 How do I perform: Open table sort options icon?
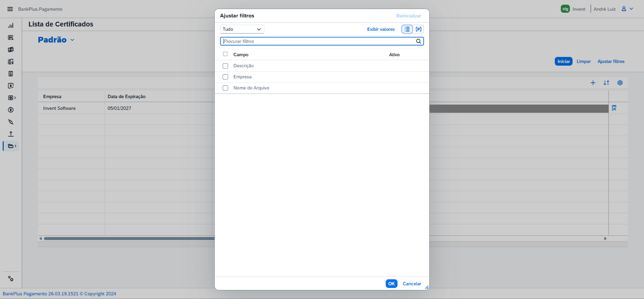point(606,83)
